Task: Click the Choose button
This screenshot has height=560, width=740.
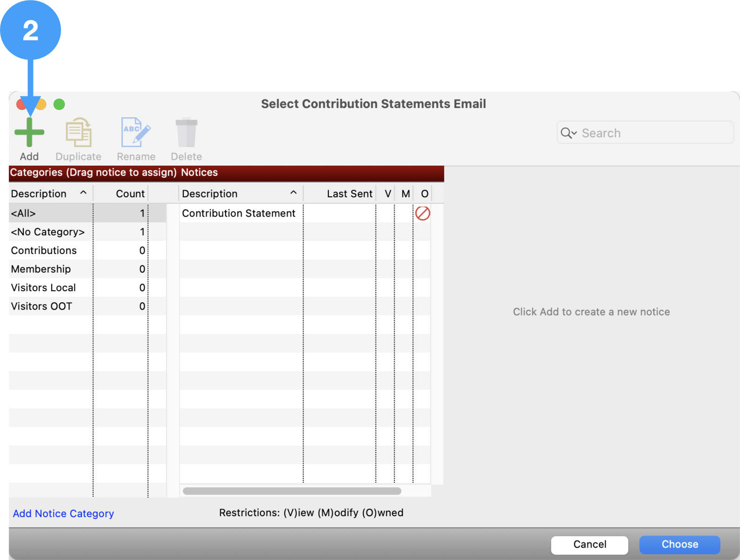Action: tap(680, 545)
